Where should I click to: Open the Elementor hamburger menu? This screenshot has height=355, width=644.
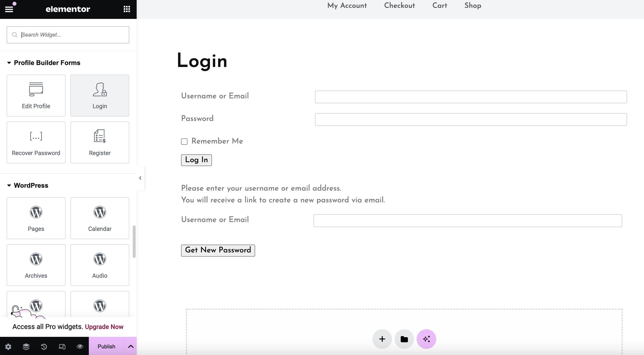pyautogui.click(x=9, y=9)
